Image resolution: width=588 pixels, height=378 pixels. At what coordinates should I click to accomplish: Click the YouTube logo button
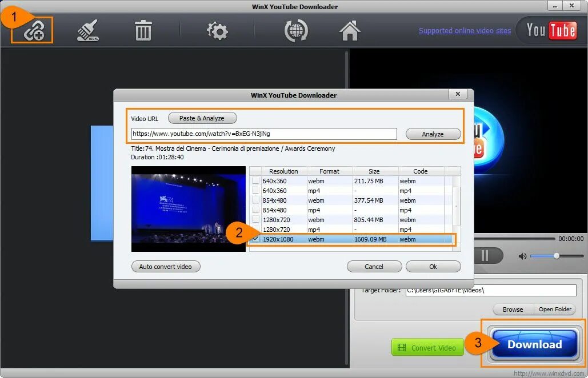pyautogui.click(x=550, y=30)
